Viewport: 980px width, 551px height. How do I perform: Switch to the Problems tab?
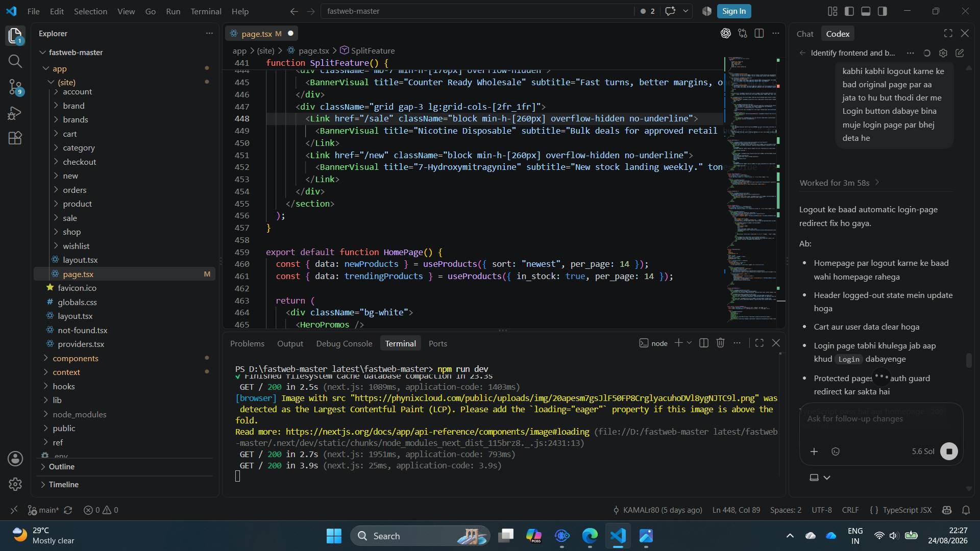[247, 343]
